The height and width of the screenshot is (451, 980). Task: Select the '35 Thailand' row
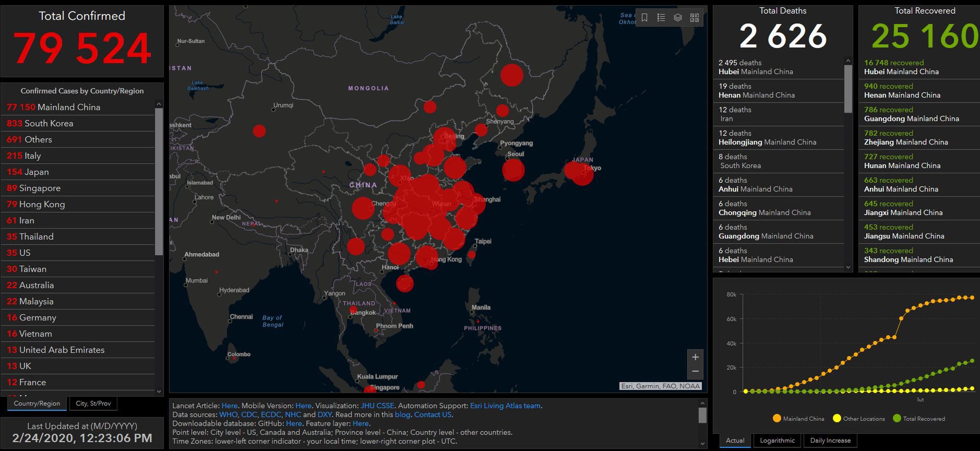tap(78, 236)
